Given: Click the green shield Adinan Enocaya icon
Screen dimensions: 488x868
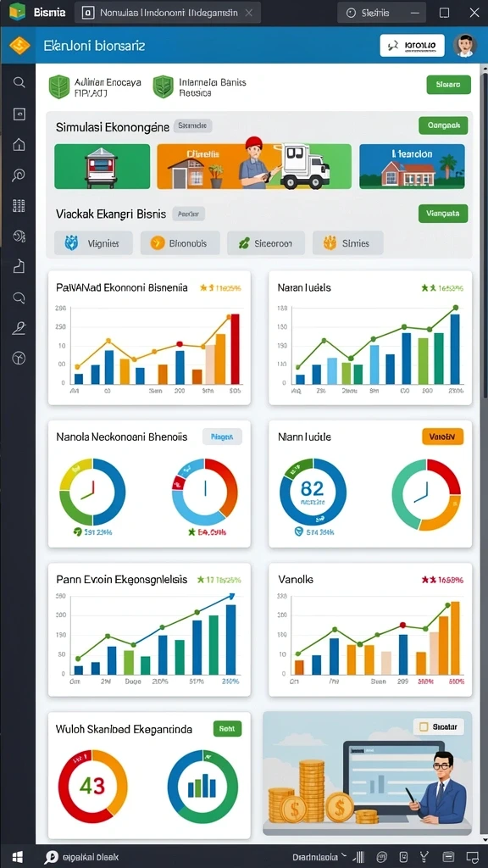Looking at the screenshot, I should click(x=59, y=87).
